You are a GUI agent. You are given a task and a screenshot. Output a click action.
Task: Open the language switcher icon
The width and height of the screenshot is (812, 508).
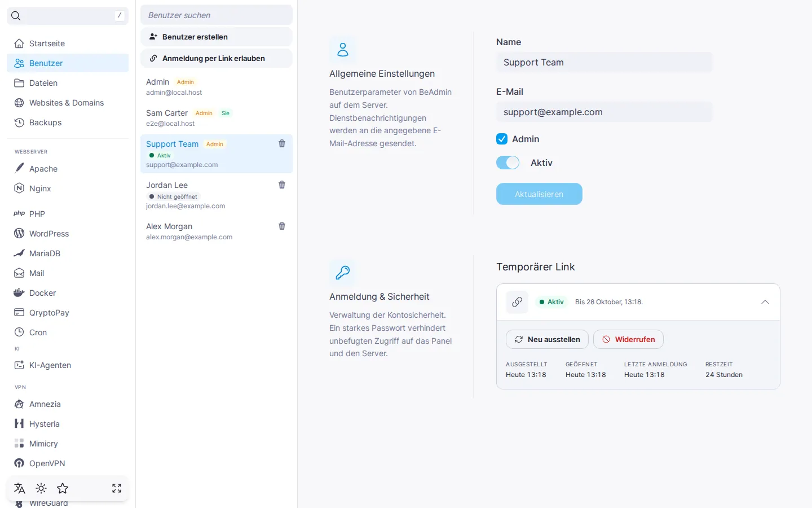(x=20, y=488)
